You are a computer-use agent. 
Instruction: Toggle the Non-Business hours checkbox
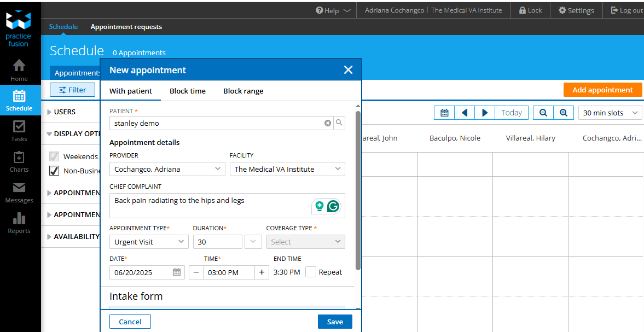click(x=54, y=171)
